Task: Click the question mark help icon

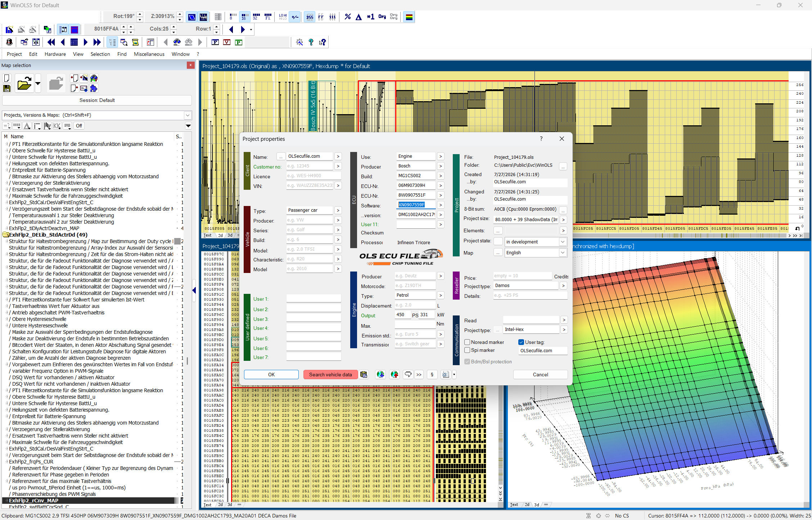Action: coord(311,42)
